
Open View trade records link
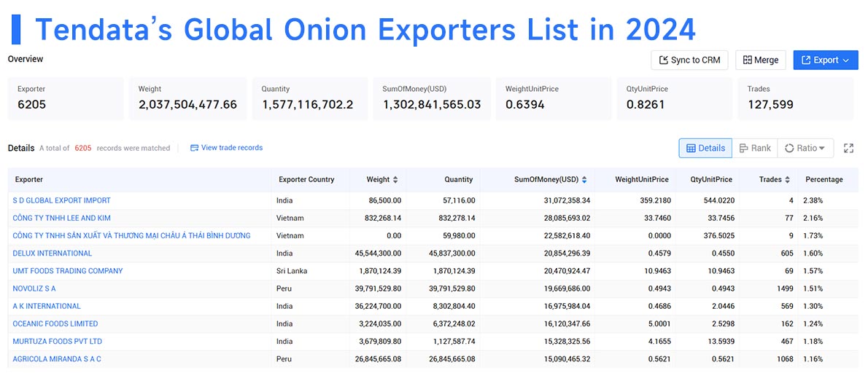click(x=226, y=148)
